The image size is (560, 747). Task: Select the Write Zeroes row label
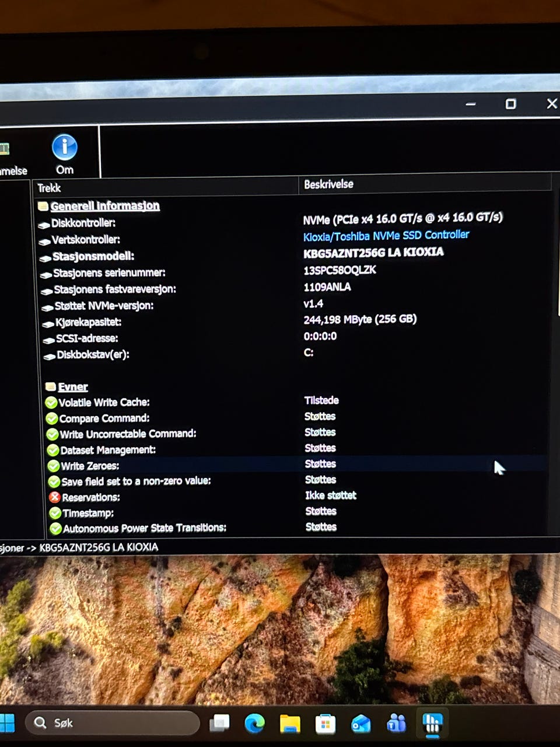[90, 466]
